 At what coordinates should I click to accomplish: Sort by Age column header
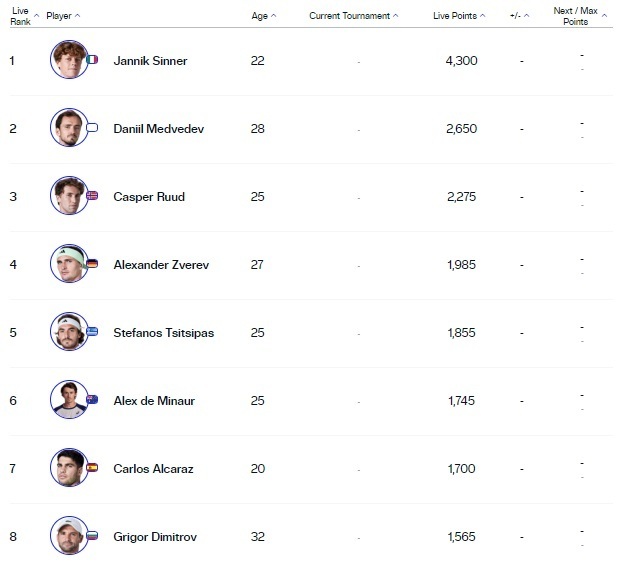(260, 16)
